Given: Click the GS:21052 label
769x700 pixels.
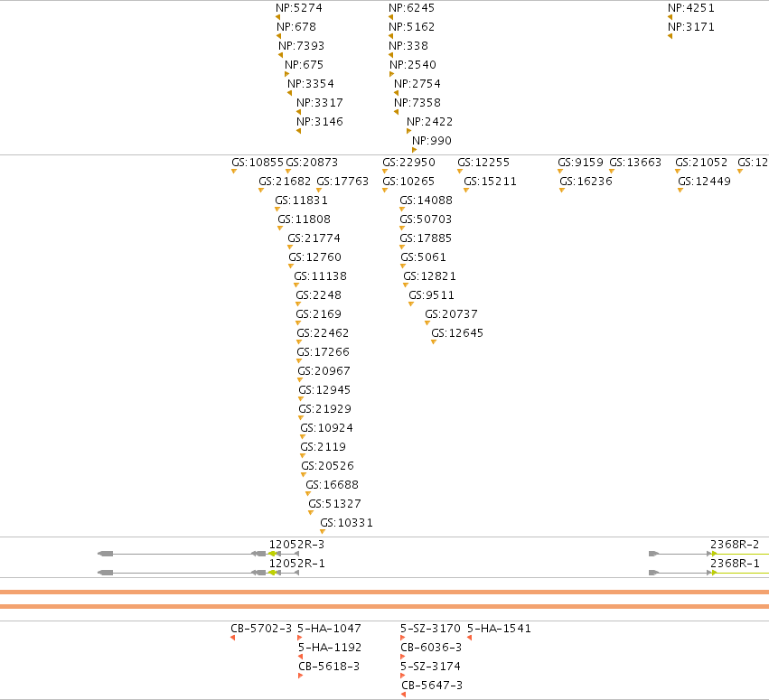Looking at the screenshot, I should coord(701,163).
